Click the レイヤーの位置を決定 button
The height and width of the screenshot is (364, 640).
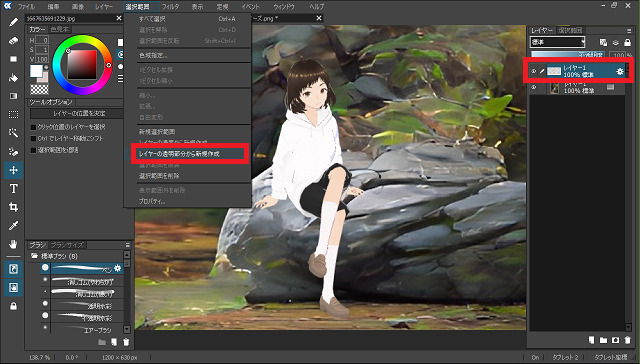click(x=76, y=113)
